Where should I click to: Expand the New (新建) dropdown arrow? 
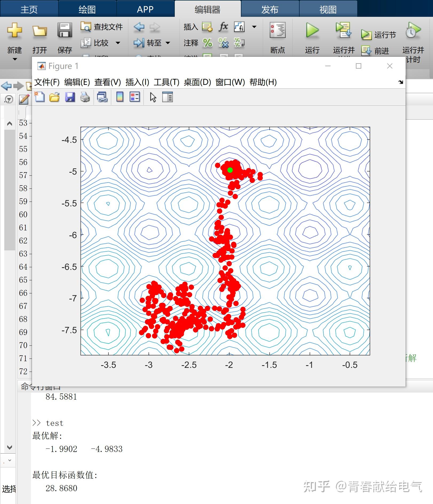click(15, 59)
